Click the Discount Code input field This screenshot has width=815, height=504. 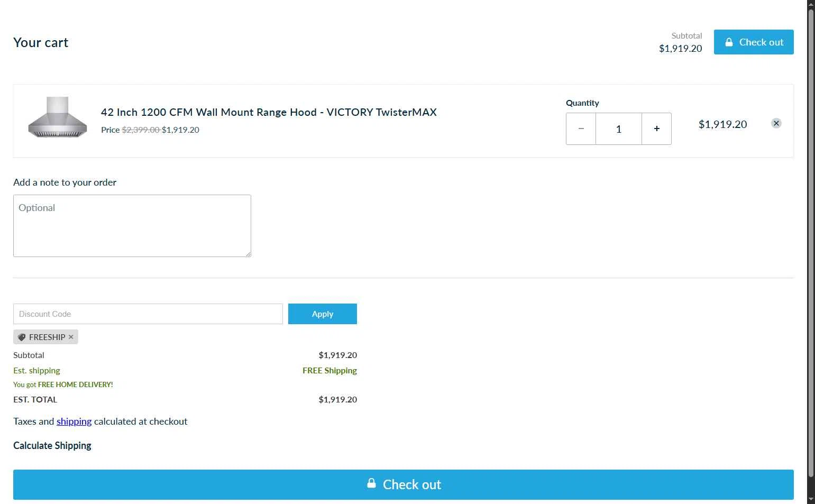(x=148, y=314)
